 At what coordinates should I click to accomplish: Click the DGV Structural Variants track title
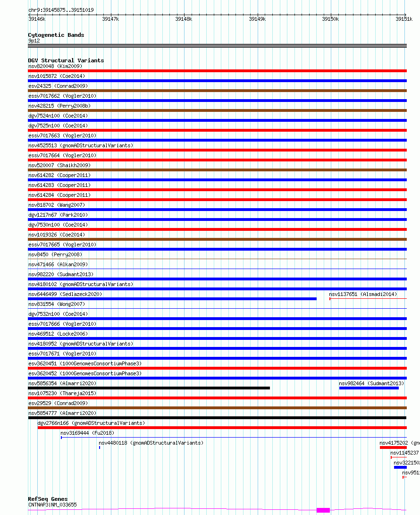click(66, 60)
